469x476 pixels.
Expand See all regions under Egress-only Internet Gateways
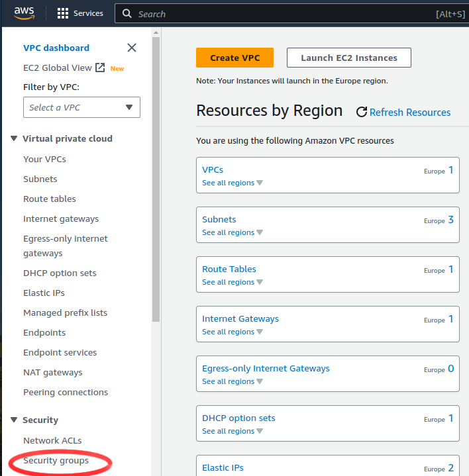233,381
